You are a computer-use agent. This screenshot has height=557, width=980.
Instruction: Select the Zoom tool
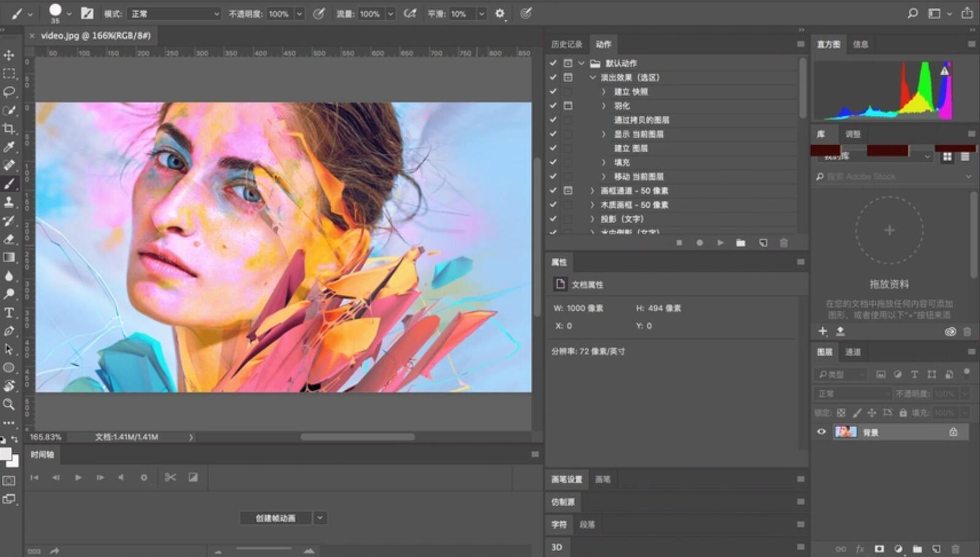(9, 404)
